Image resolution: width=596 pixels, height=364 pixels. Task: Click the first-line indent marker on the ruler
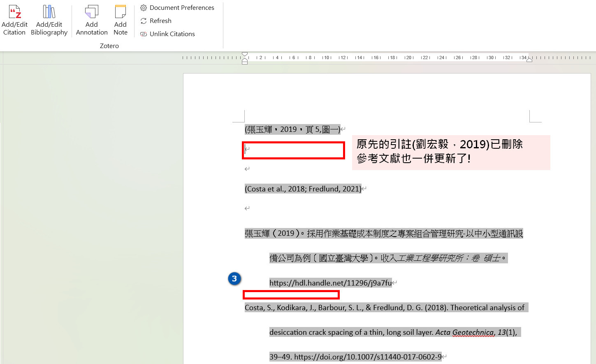point(245,54)
